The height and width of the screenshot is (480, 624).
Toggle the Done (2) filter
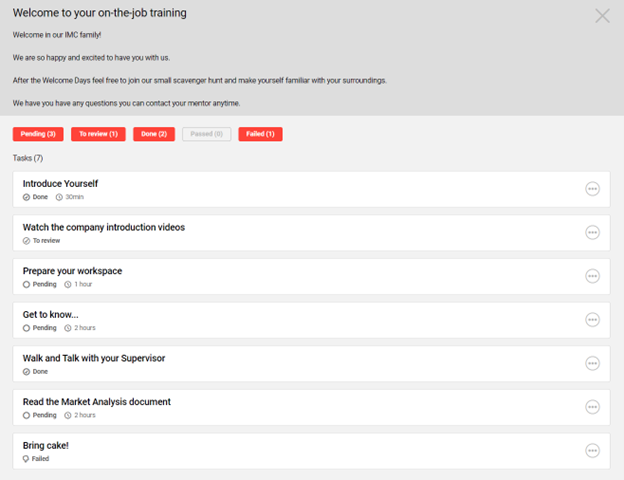[154, 134]
